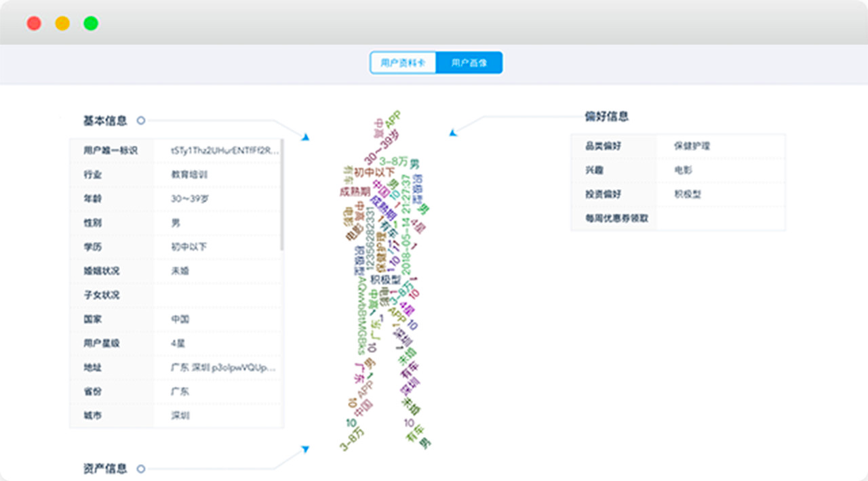
Task: Switch to the 用户资料卡 tab
Action: [x=403, y=63]
